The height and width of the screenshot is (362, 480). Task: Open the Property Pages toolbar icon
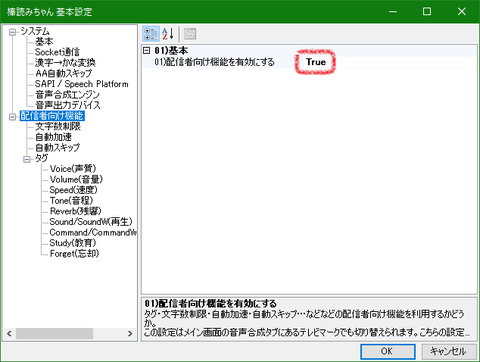[x=190, y=34]
